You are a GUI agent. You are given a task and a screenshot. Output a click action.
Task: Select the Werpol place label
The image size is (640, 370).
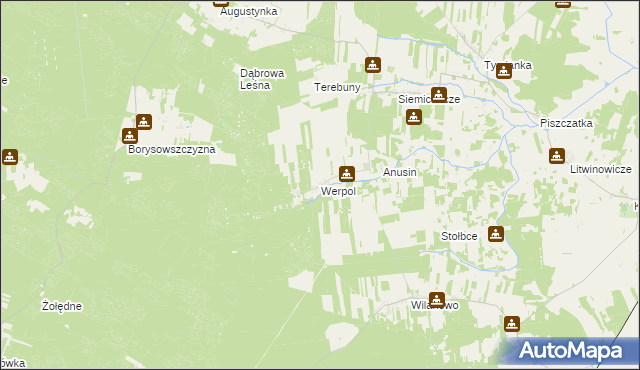click(x=338, y=191)
